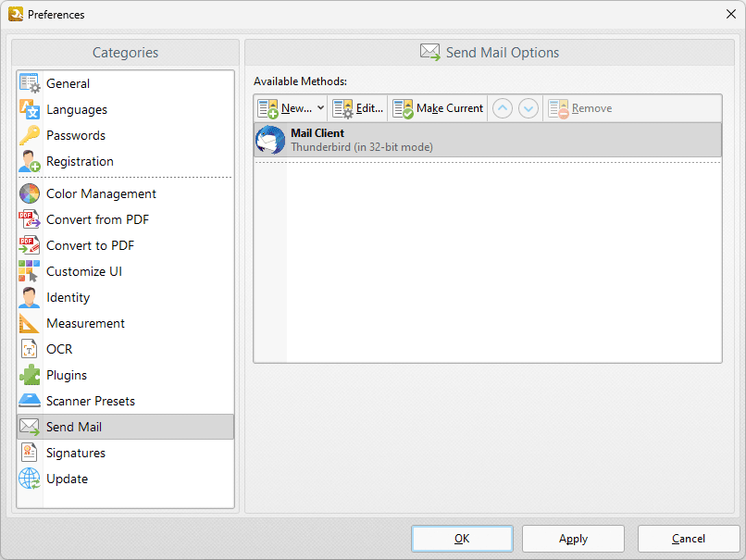Select the OCR page icon

coord(30,349)
